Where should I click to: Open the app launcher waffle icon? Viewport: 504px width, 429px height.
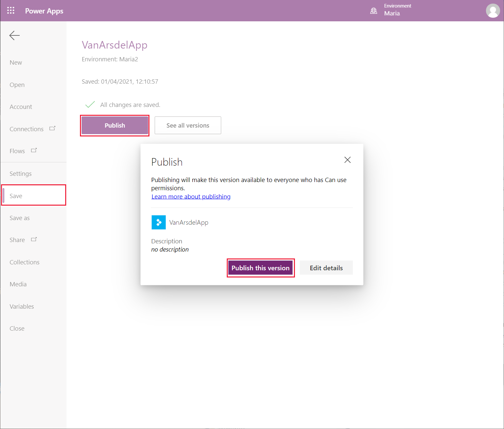[x=11, y=10]
